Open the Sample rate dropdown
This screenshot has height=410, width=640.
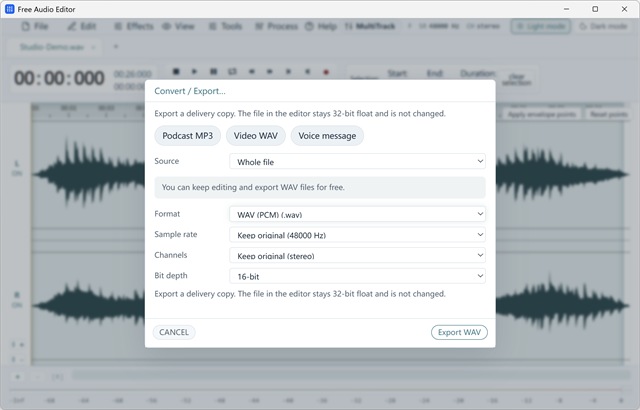(x=357, y=235)
